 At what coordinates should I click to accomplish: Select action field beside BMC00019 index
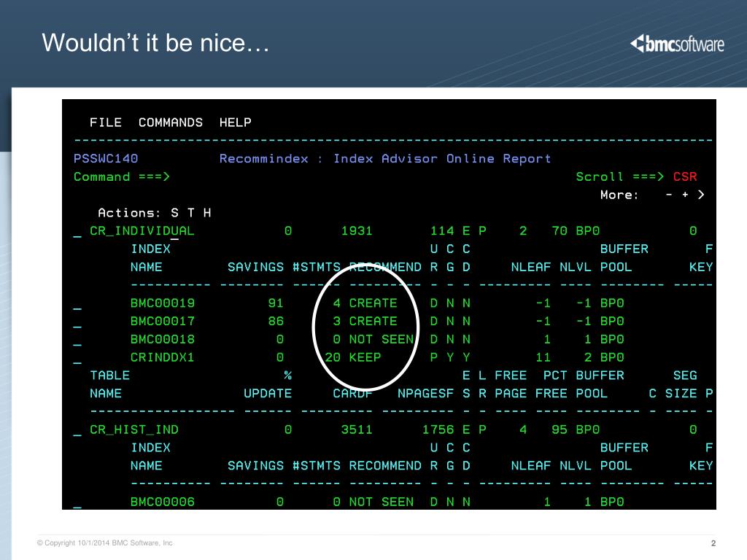click(x=77, y=307)
